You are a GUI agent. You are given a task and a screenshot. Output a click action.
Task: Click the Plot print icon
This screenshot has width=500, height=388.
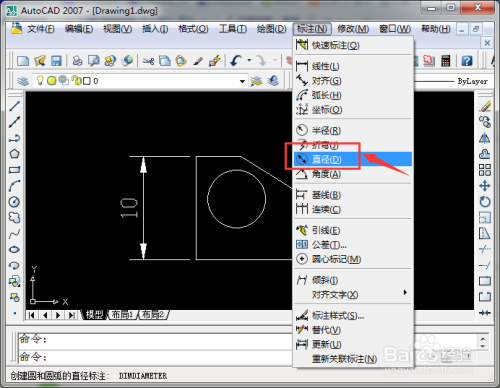[x=77, y=61]
